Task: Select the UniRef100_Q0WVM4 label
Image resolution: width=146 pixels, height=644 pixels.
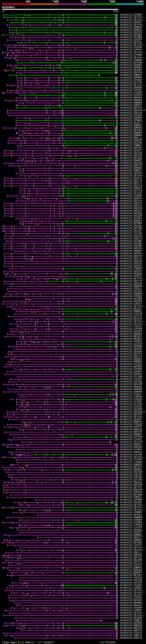Action: tap(131, 392)
